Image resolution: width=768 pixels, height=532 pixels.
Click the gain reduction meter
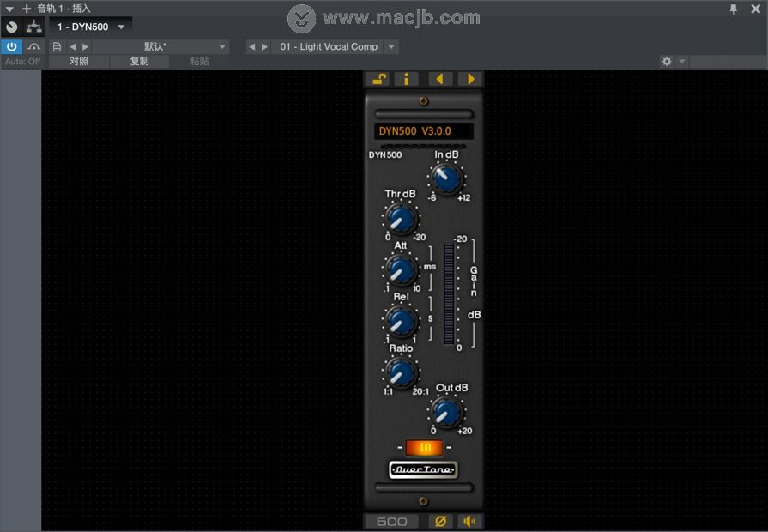(449, 293)
